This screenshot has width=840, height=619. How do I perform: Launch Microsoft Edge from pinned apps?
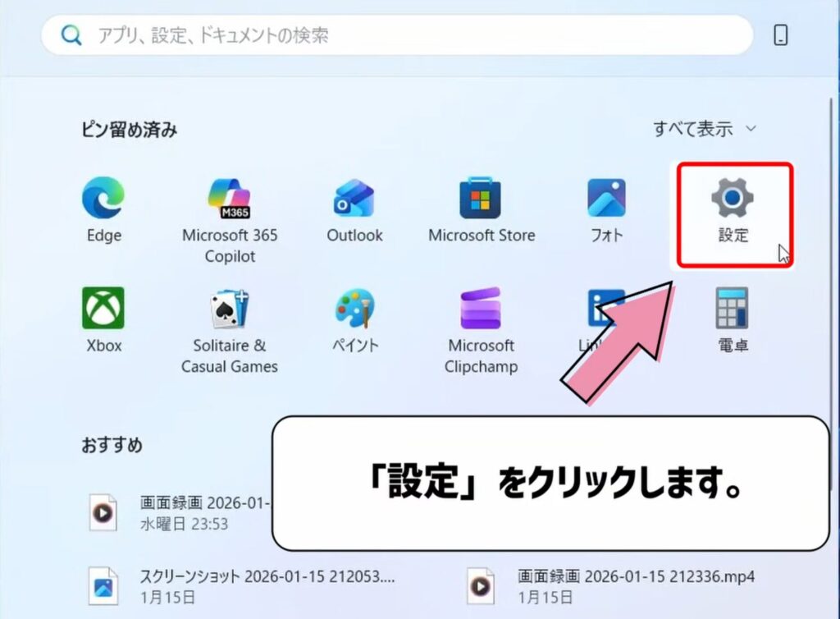tap(102, 197)
